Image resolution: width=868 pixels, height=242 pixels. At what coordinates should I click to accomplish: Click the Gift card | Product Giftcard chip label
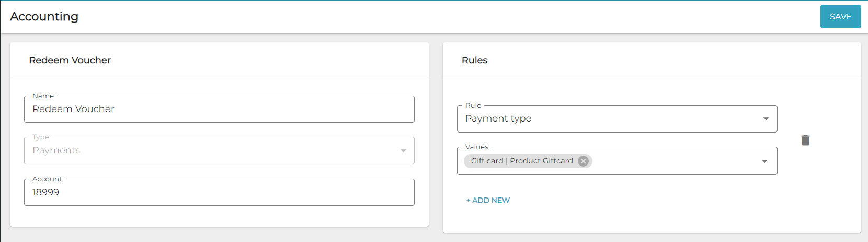[521, 161]
